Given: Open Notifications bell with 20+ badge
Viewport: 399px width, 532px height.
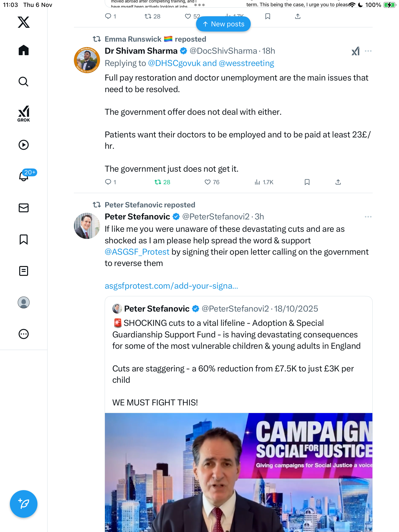Looking at the screenshot, I should pos(24,176).
